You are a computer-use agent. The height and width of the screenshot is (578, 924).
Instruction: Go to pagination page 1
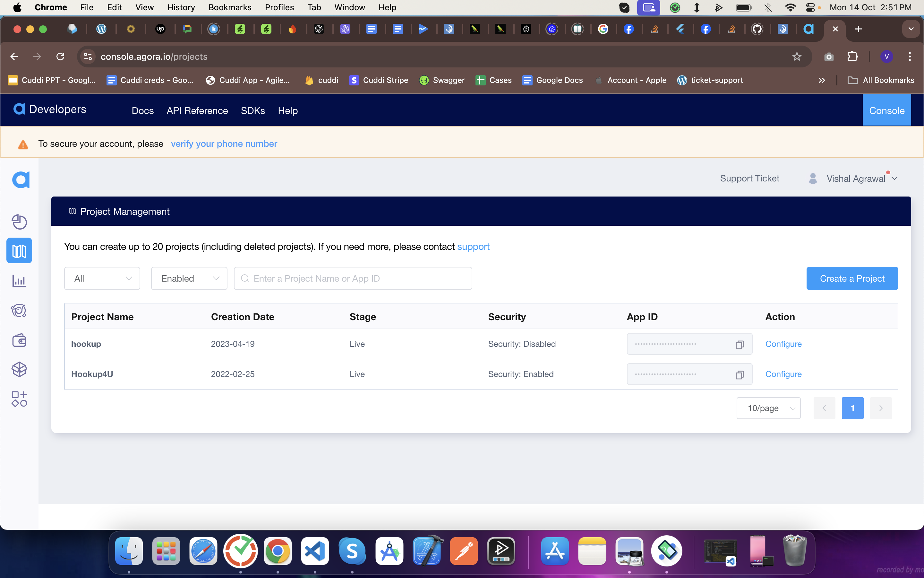click(x=852, y=408)
